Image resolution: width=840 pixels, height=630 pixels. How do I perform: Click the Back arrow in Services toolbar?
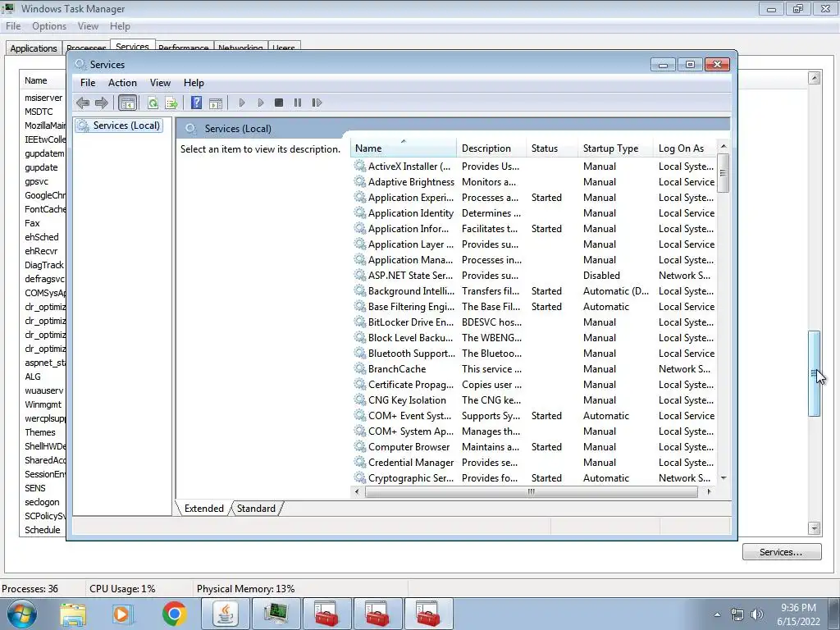click(83, 103)
